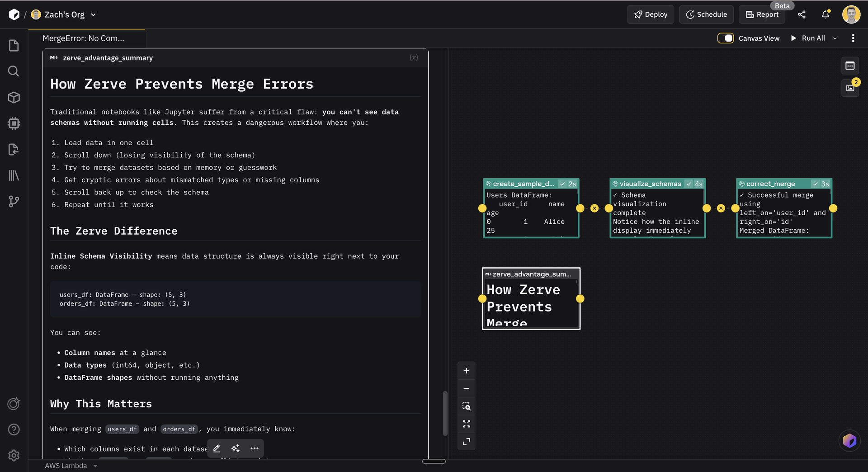
Task: Edit the markdown block with the pencil icon
Action: (216, 448)
